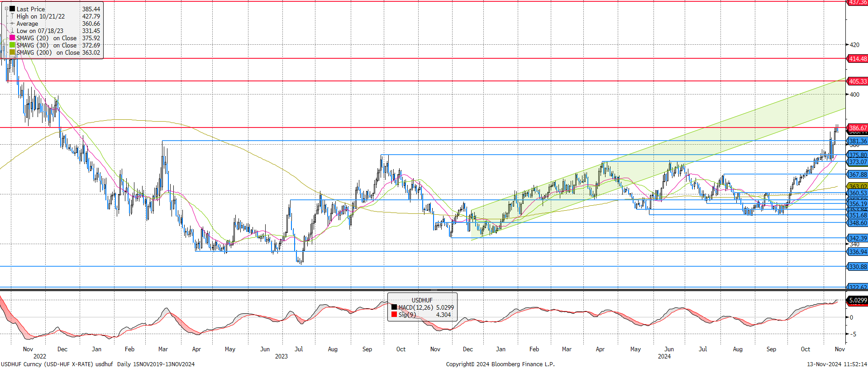Click the Bloomberg Finance copyright text
868x368 pixels.
tap(500, 364)
